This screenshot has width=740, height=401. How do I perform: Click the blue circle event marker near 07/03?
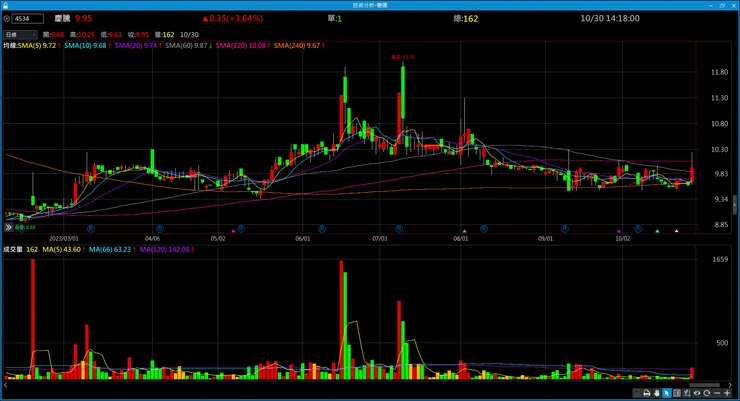click(x=399, y=229)
